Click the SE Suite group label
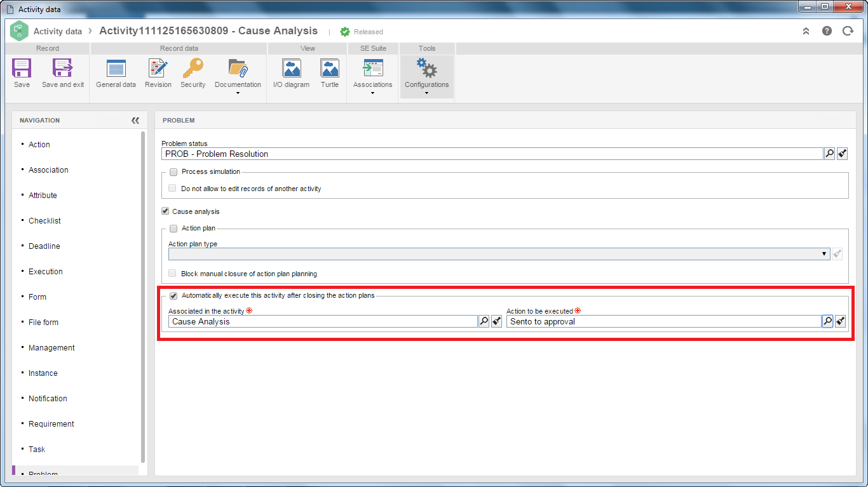Image resolution: width=868 pixels, height=487 pixels. (x=372, y=48)
